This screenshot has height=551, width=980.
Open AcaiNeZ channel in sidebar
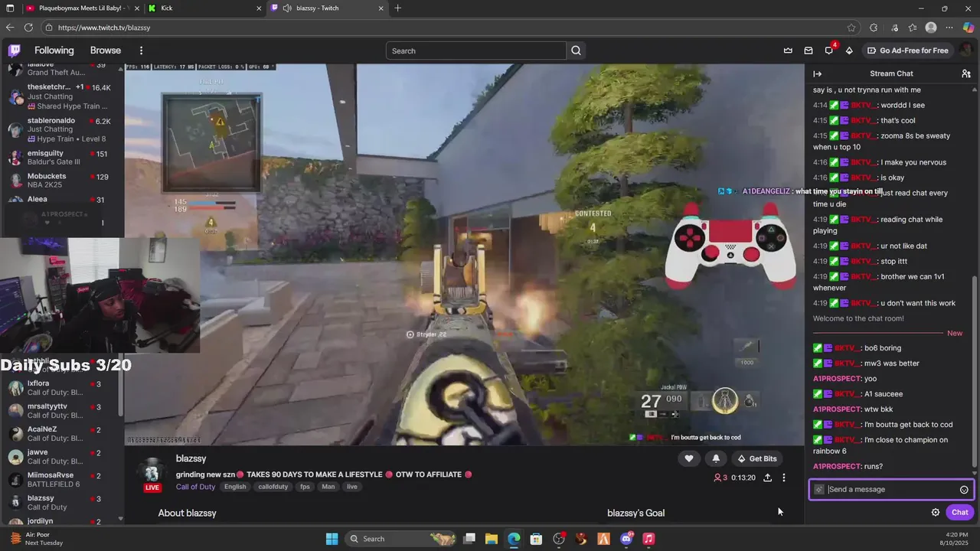click(x=61, y=434)
